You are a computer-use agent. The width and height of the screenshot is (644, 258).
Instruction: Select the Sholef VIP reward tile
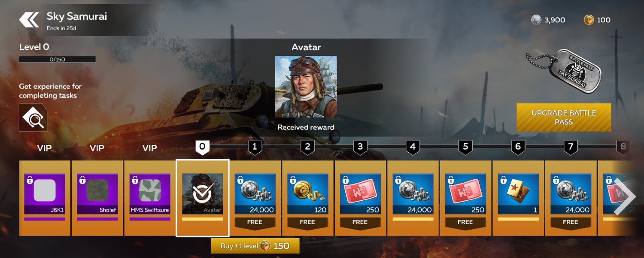click(97, 197)
